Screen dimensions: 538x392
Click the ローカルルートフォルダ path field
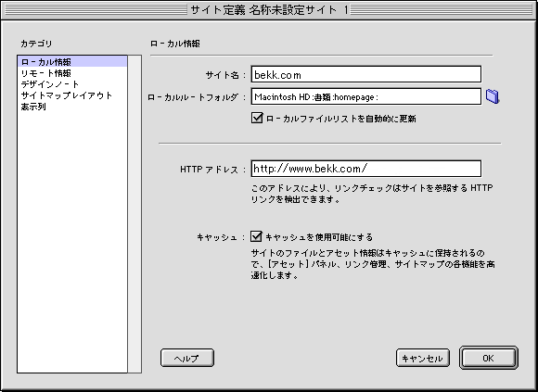(x=366, y=96)
